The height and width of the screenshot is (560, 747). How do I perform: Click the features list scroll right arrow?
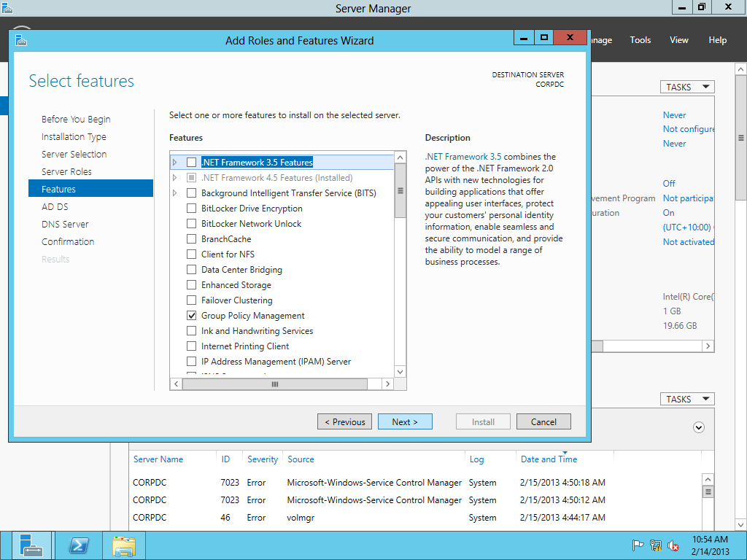388,384
